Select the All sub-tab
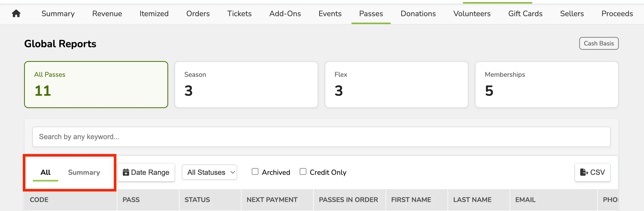Viewport: 644px width, 211px height. (45, 172)
